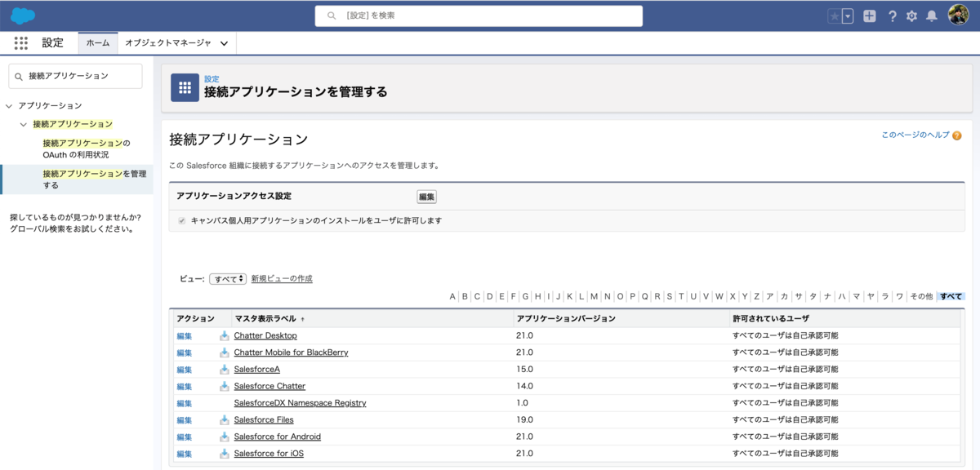The image size is (980, 470).
Task: Sort by the マスタ表示ラベル column header
Action: [x=265, y=318]
